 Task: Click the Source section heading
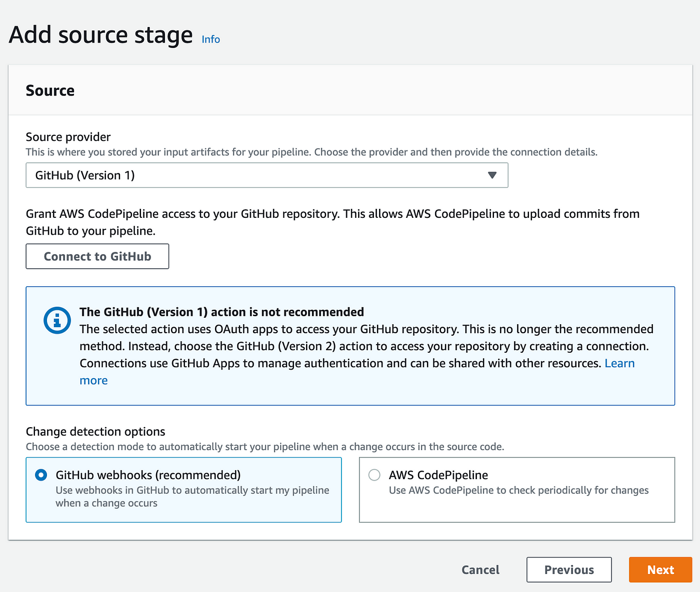pos(50,90)
